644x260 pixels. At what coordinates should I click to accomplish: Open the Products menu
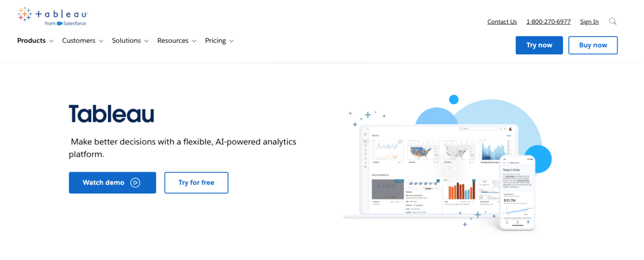(31, 41)
